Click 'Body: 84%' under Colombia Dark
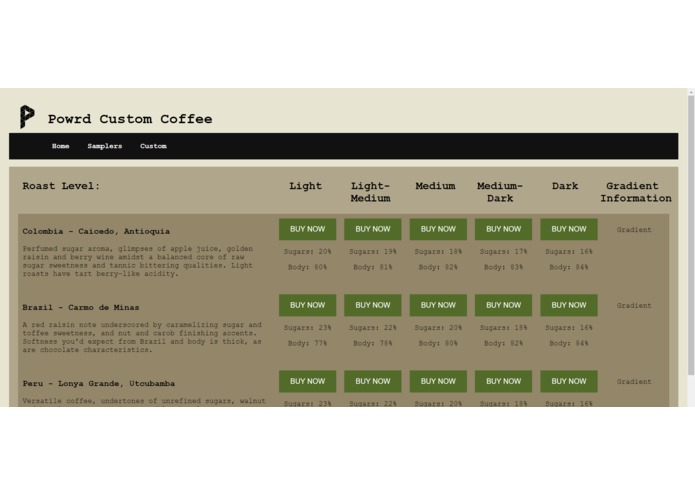The height and width of the screenshot is (494, 695). point(569,267)
